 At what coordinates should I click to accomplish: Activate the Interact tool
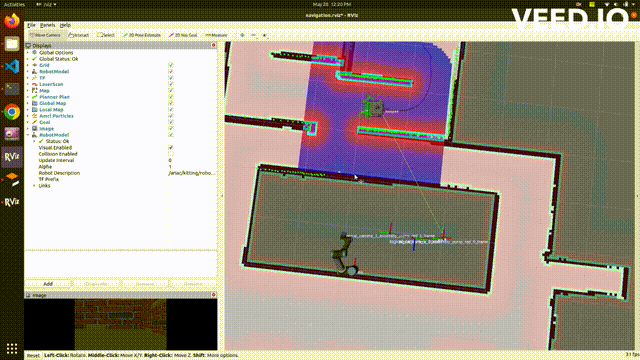(x=79, y=35)
